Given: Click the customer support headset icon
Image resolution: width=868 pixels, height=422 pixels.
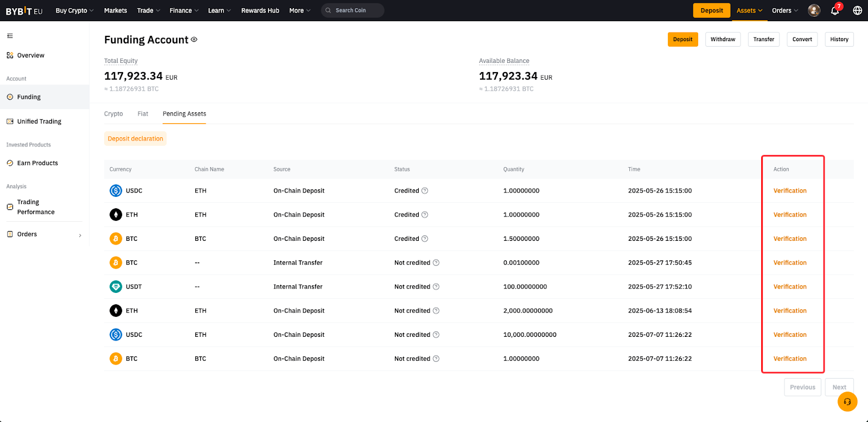Looking at the screenshot, I should click(x=847, y=402).
